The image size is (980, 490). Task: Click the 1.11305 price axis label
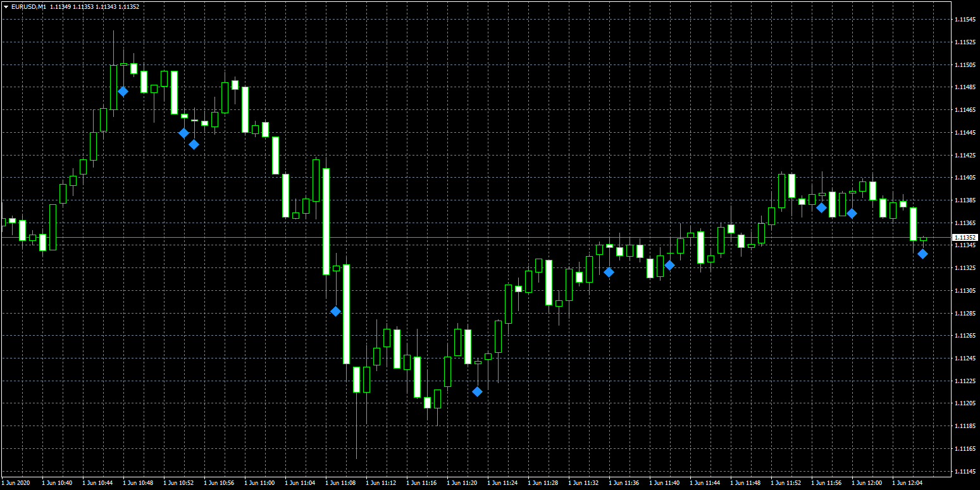[965, 291]
